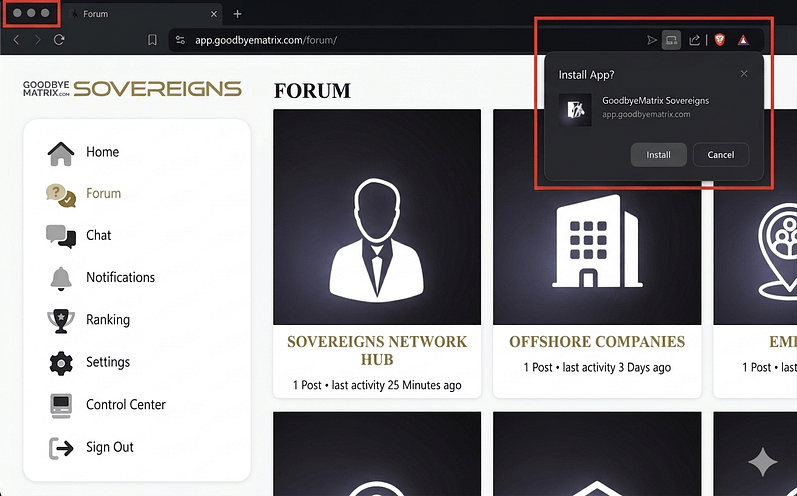Close the Forum browser tab
The width and height of the screenshot is (797, 496).
point(214,14)
